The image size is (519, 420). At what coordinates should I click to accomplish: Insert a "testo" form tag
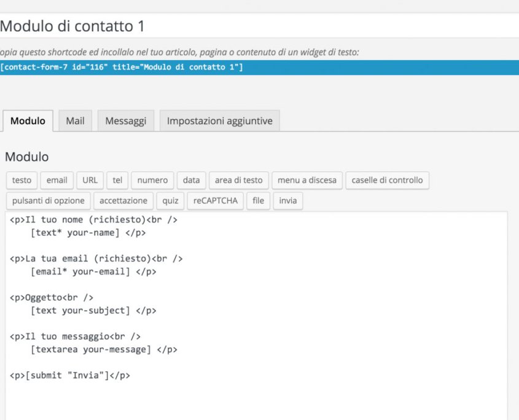click(21, 180)
